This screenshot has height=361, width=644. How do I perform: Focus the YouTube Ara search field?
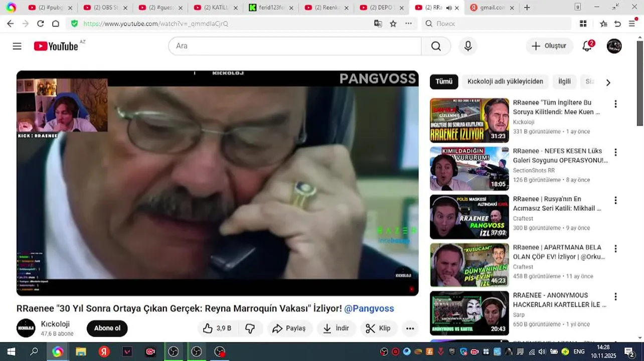(295, 46)
